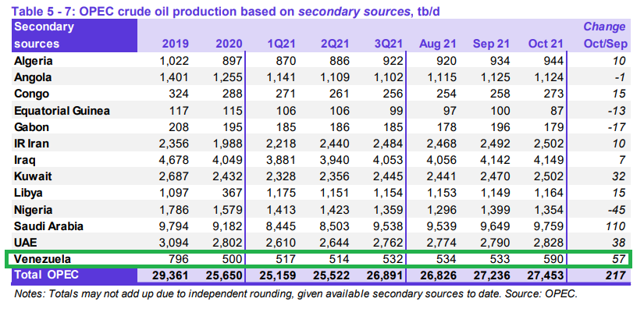Select the Algeria row label

(34, 61)
